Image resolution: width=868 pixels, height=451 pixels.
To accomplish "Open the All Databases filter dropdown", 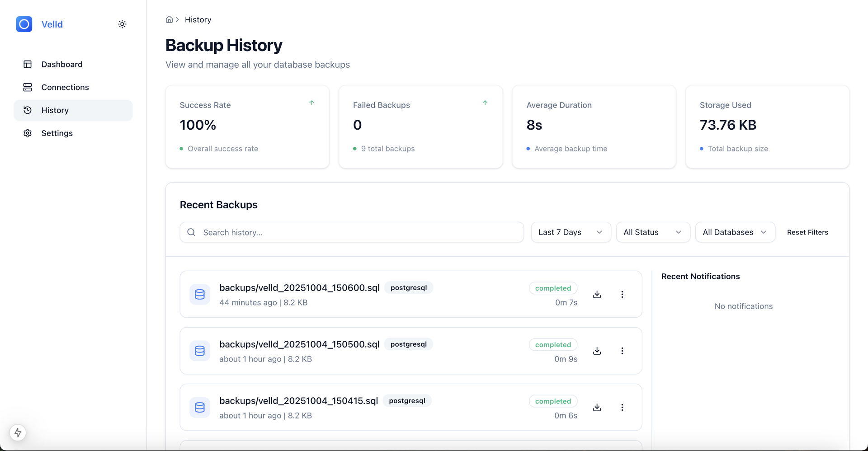I will tap(735, 232).
